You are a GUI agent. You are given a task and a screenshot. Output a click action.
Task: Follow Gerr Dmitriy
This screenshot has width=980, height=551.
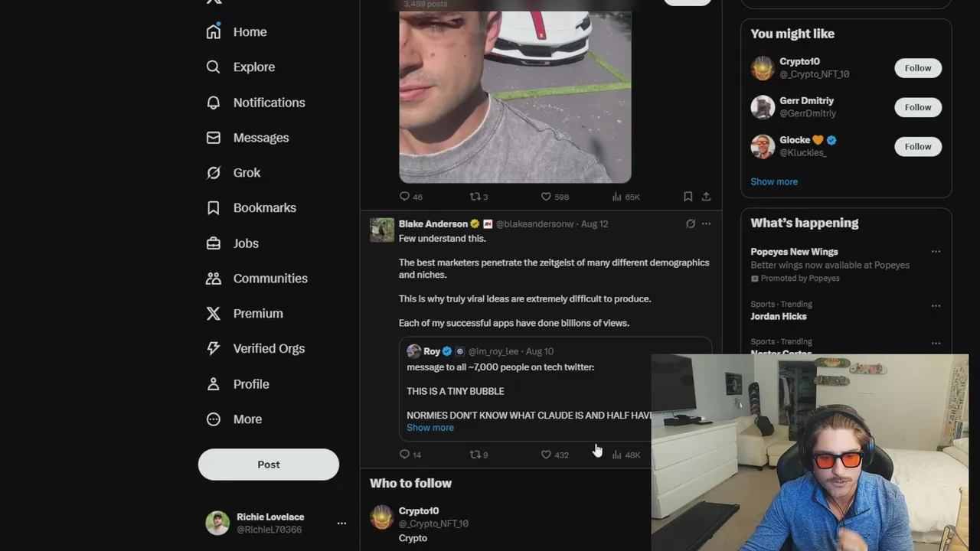918,107
